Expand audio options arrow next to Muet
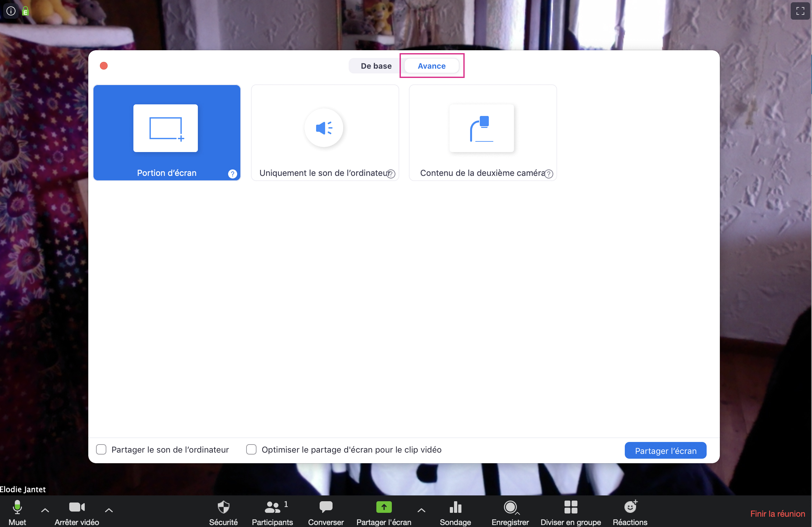The width and height of the screenshot is (812, 527). [45, 510]
